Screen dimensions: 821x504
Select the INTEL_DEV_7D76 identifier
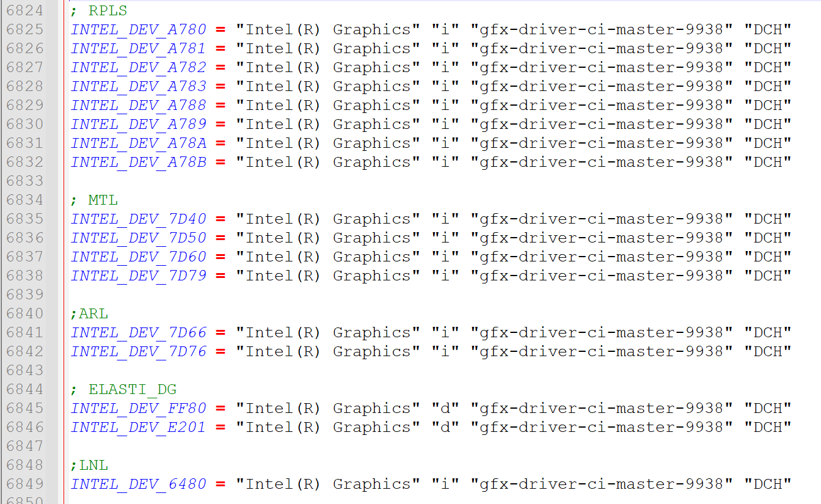tap(139, 351)
